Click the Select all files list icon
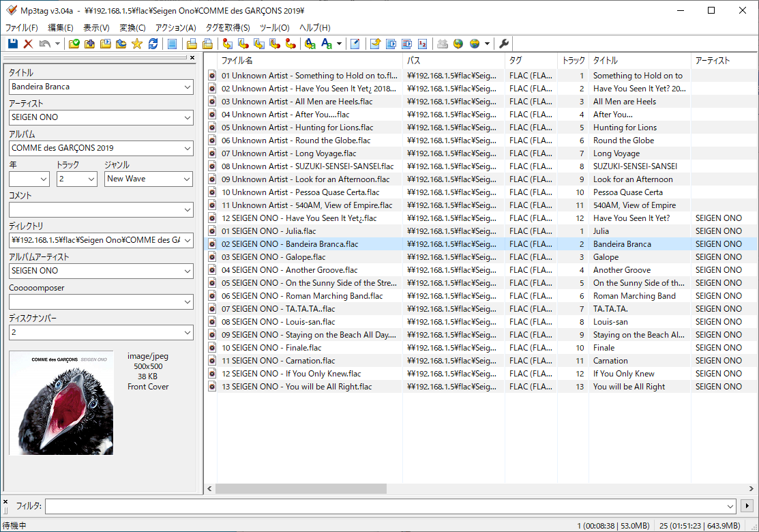Image resolution: width=759 pixels, height=532 pixels. pyautogui.click(x=172, y=44)
